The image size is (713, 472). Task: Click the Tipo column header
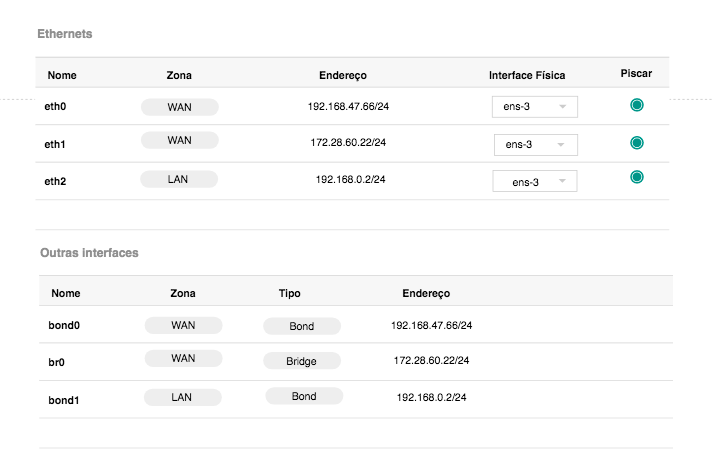click(x=290, y=293)
